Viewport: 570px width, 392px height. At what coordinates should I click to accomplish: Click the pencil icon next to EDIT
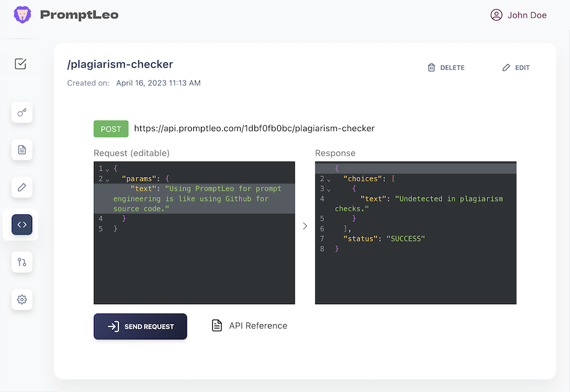click(x=506, y=68)
